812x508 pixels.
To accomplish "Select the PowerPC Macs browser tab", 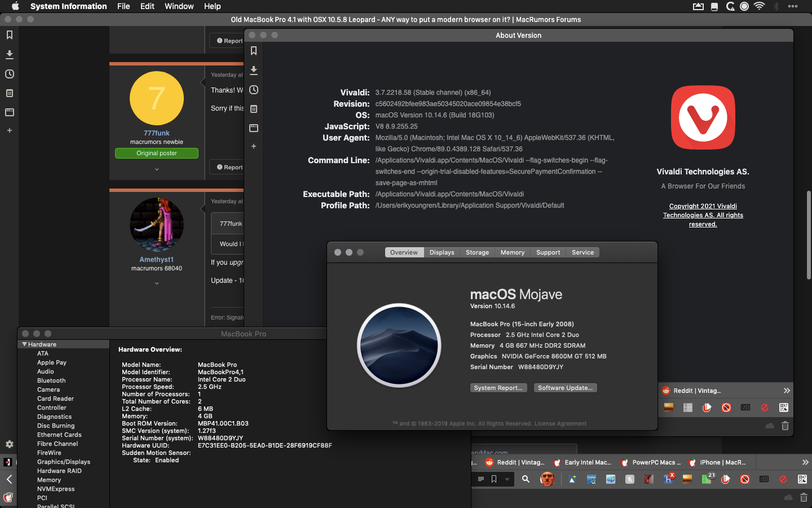I will (651, 462).
